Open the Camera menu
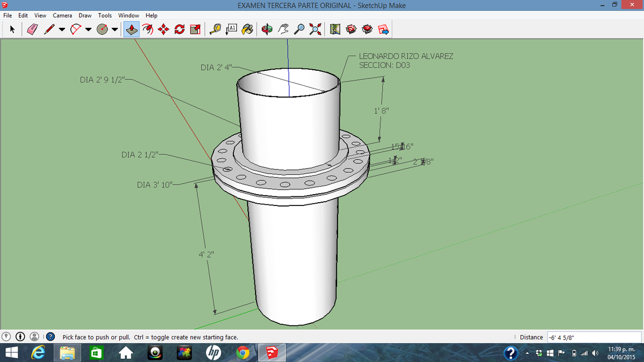Viewport: 644px width, 362px height. click(x=62, y=16)
